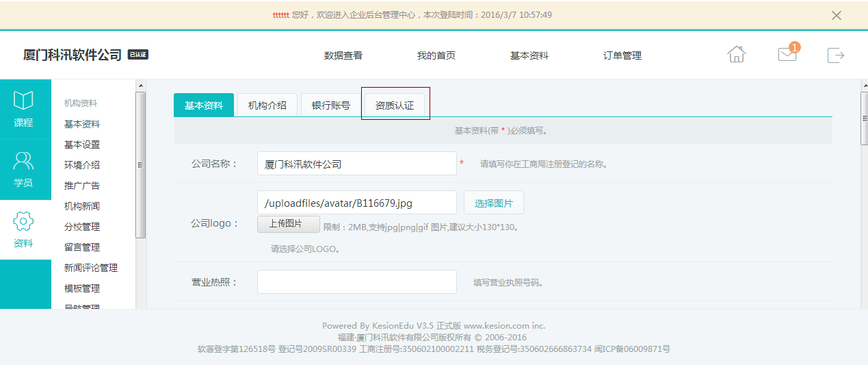
Task: Switch to the 资质认证 tab
Action: (x=395, y=105)
